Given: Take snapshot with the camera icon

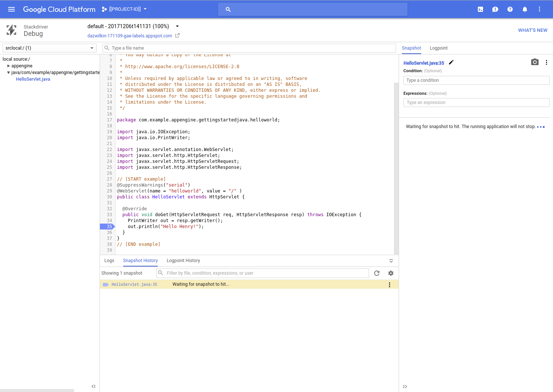Looking at the screenshot, I should (534, 62).
